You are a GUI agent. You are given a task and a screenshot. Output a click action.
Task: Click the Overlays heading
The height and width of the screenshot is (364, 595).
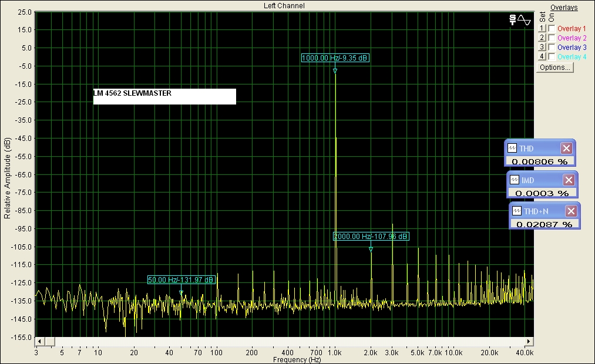click(x=564, y=8)
